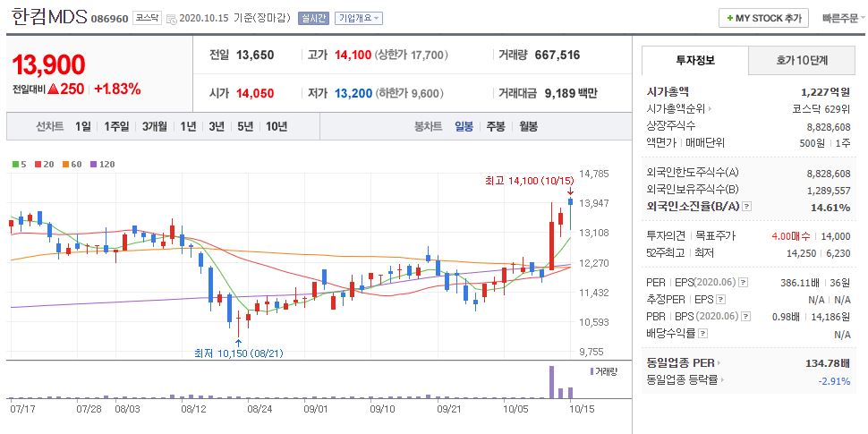Click the 실시간 badge
The image size is (868, 434).
tap(313, 18)
